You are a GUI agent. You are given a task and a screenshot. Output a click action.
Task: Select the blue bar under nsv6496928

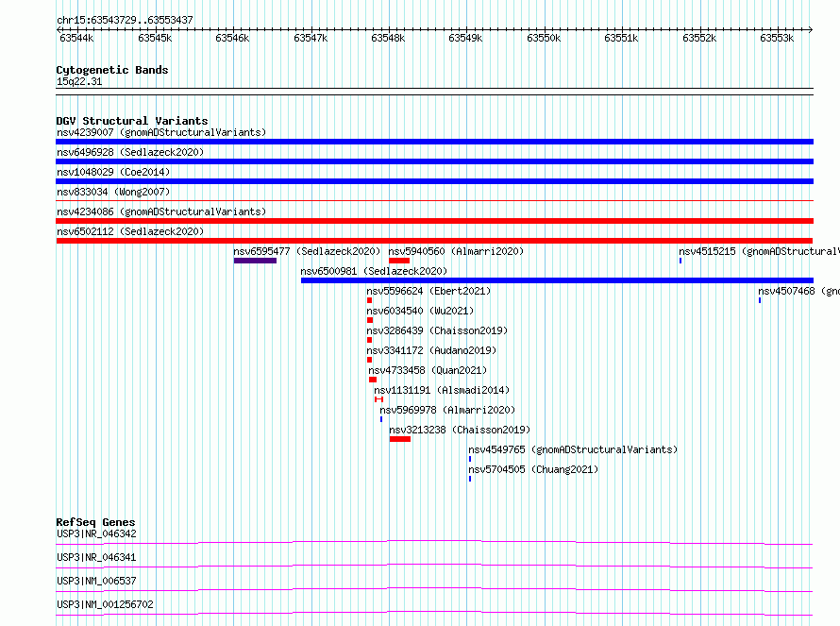tap(434, 161)
